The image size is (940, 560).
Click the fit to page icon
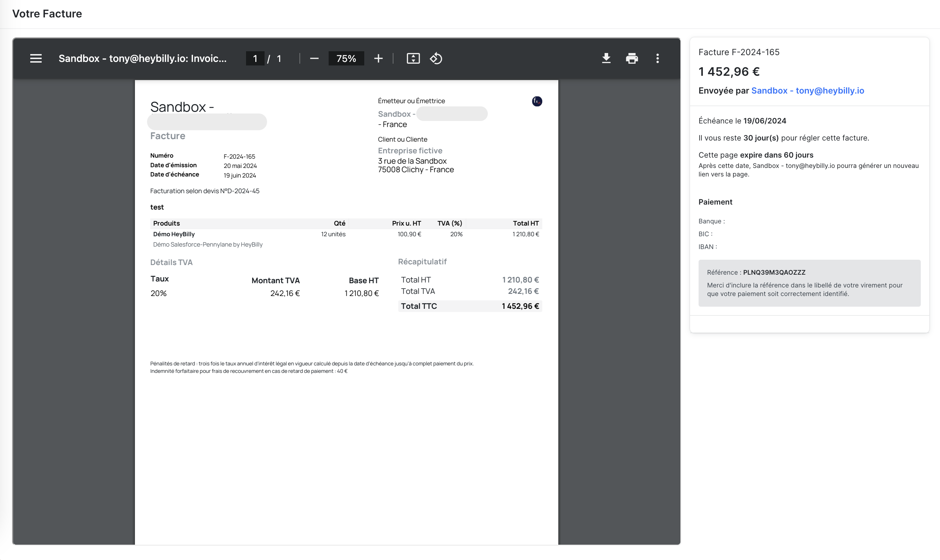413,58
